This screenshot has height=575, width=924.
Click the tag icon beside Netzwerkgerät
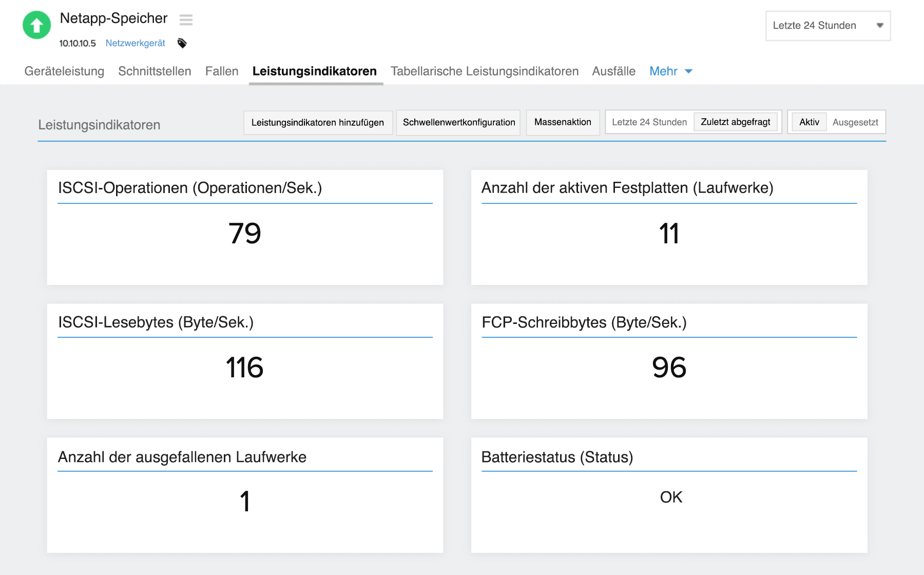point(182,43)
